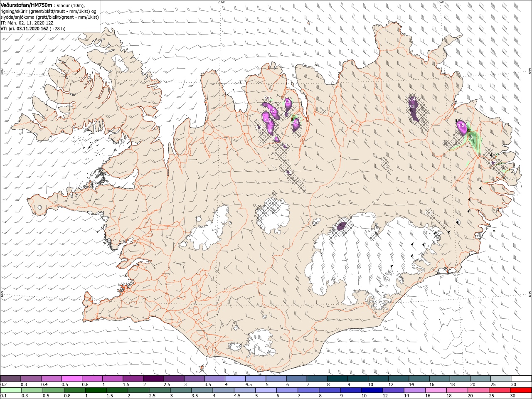Select the upper legend swatch between 3 and 3.5
Viewport: 532px width, 399px height.
tap(194, 379)
